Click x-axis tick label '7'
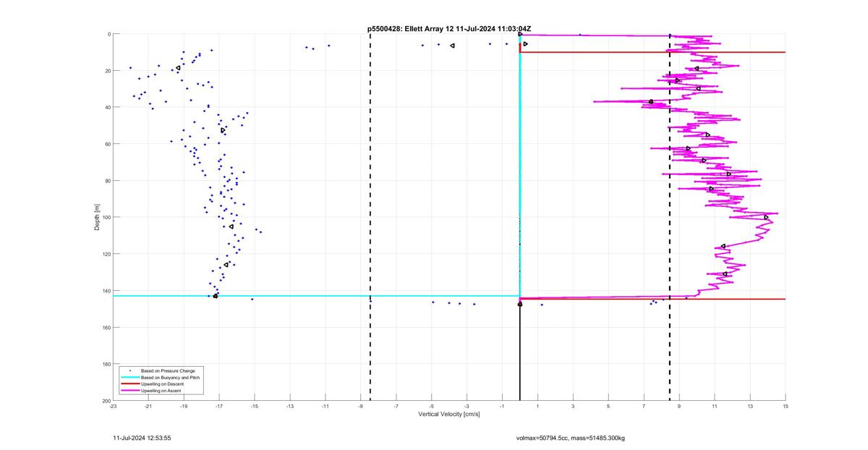Screen dimensions: 868x450 644,407
